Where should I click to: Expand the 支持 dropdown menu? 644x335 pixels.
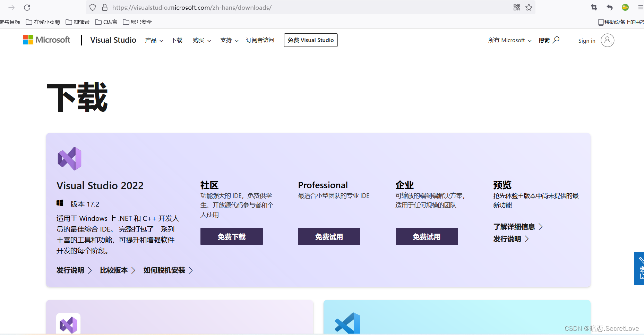coord(229,40)
